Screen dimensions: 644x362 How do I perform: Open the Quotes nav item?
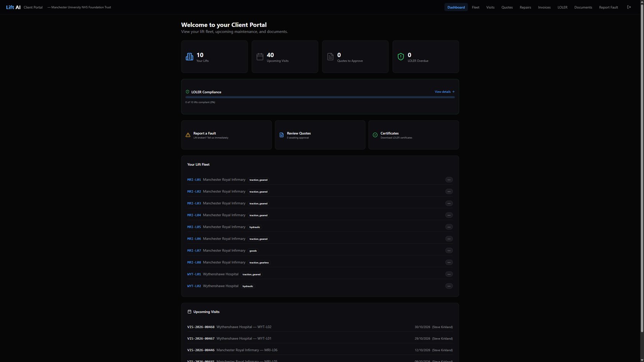point(507,7)
